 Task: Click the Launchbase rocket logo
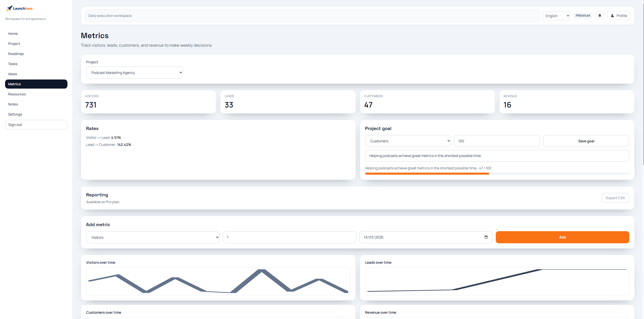[9, 8]
